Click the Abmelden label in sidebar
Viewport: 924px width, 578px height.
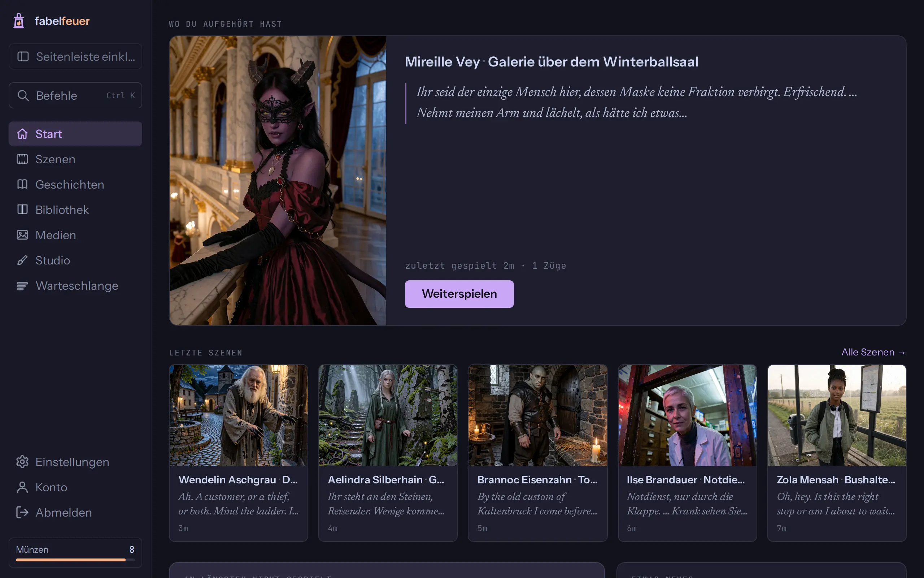coord(64,513)
